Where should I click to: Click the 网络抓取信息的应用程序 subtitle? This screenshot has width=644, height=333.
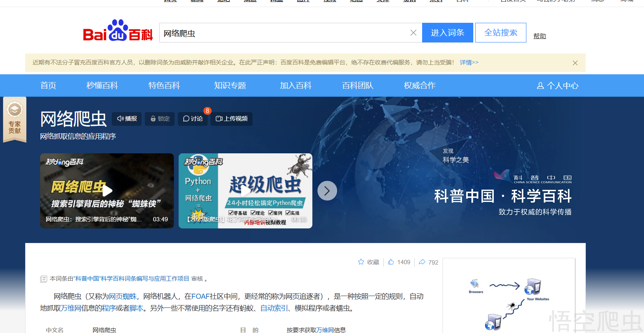(78, 136)
